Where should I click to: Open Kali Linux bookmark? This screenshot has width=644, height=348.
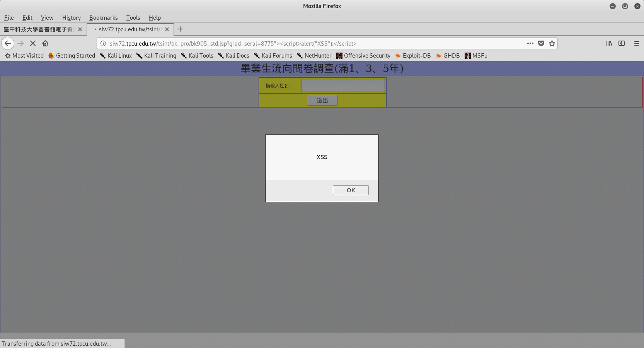116,56
